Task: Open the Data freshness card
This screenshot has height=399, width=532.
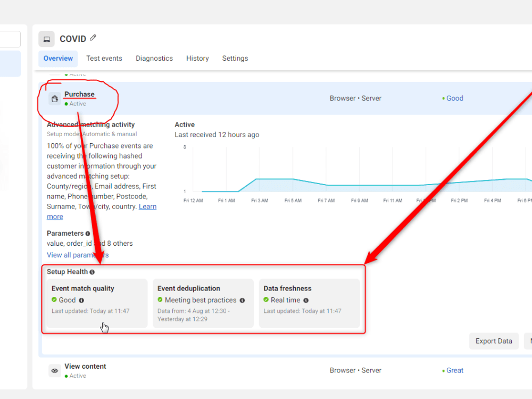Action: [310, 303]
